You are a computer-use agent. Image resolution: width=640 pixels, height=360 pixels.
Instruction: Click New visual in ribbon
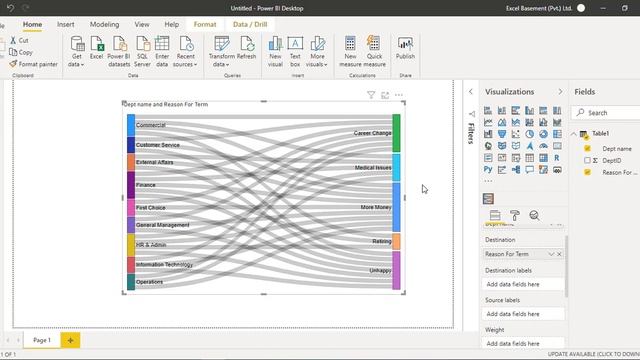tap(276, 51)
